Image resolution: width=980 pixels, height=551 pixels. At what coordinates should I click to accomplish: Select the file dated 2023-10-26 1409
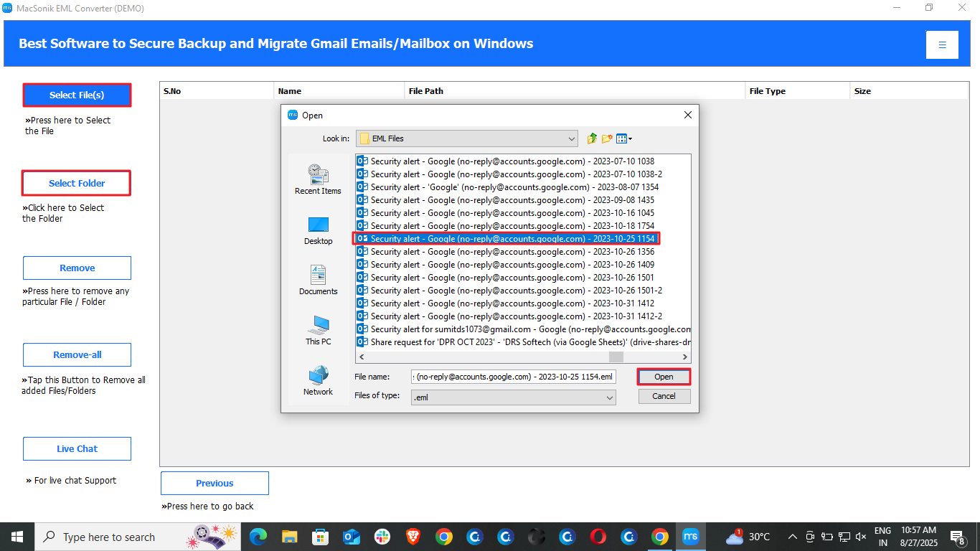[506, 265]
